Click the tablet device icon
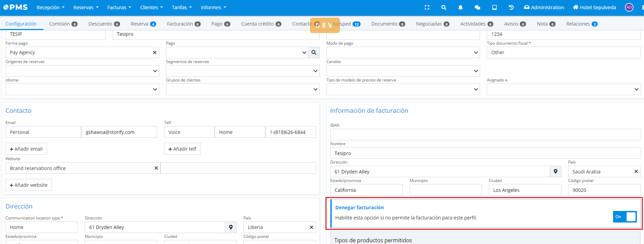Screen dimensions: 644x244 pos(494,7)
